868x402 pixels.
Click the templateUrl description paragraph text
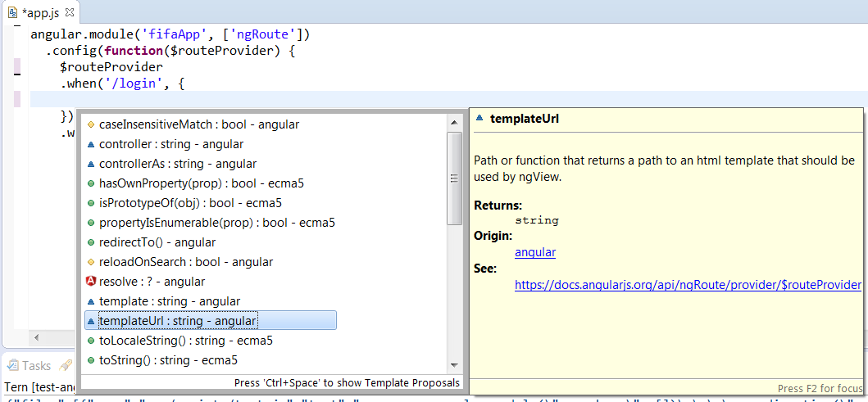pos(665,169)
